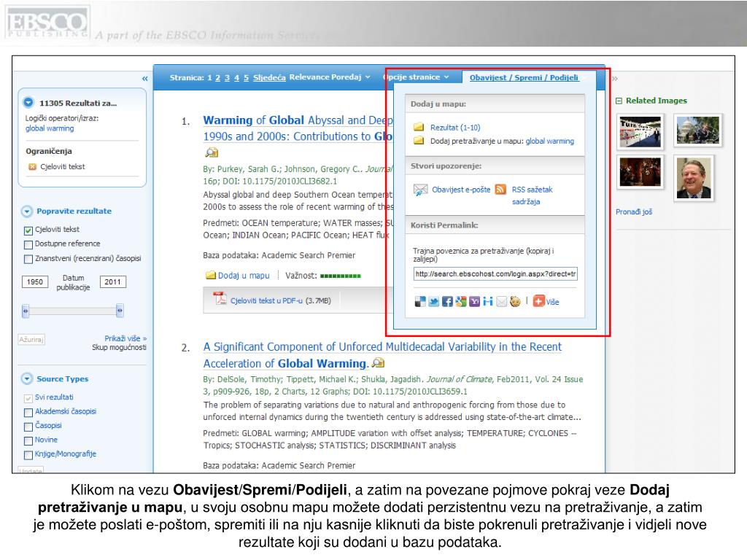Click the permalink URL text field
The height and width of the screenshot is (560, 747).
495,274
